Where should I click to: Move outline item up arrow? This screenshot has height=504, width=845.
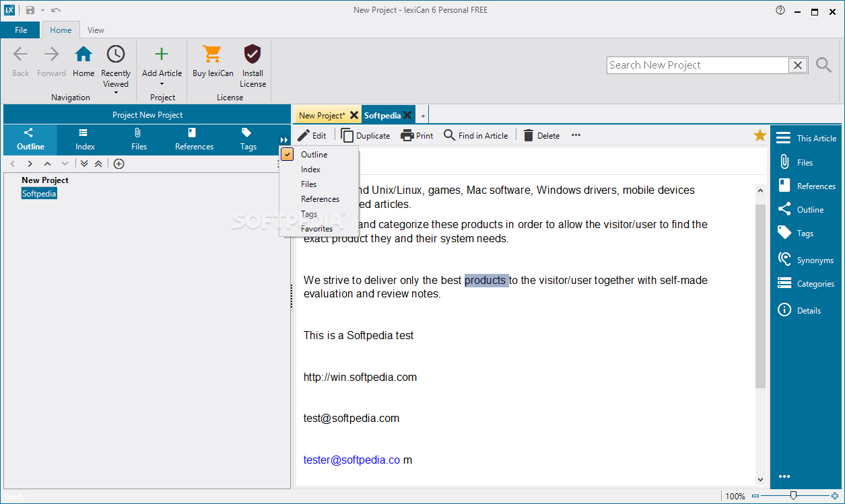47,164
